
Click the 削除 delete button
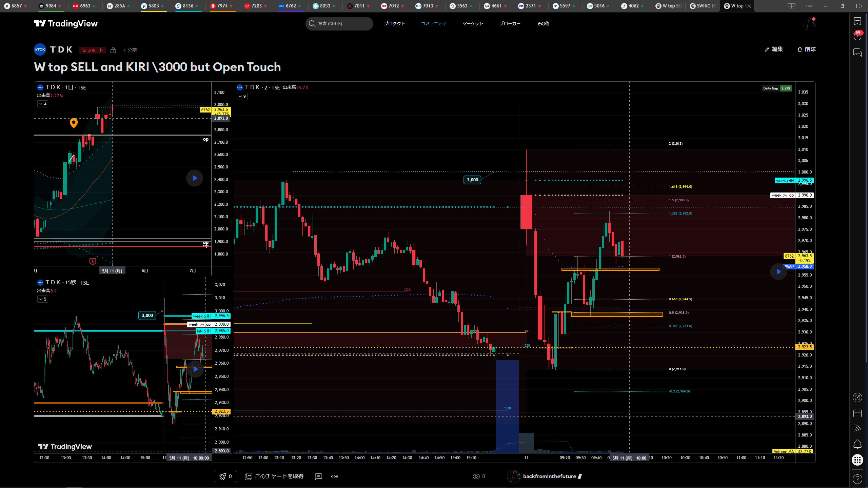pyautogui.click(x=807, y=49)
